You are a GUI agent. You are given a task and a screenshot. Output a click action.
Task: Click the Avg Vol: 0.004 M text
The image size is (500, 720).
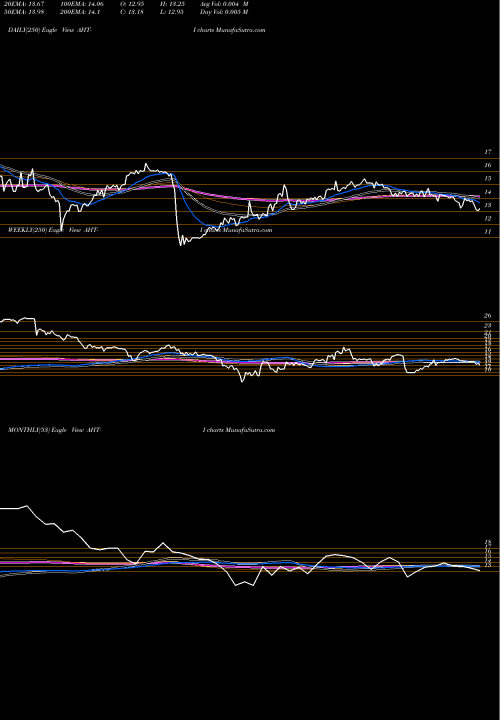(224, 4)
